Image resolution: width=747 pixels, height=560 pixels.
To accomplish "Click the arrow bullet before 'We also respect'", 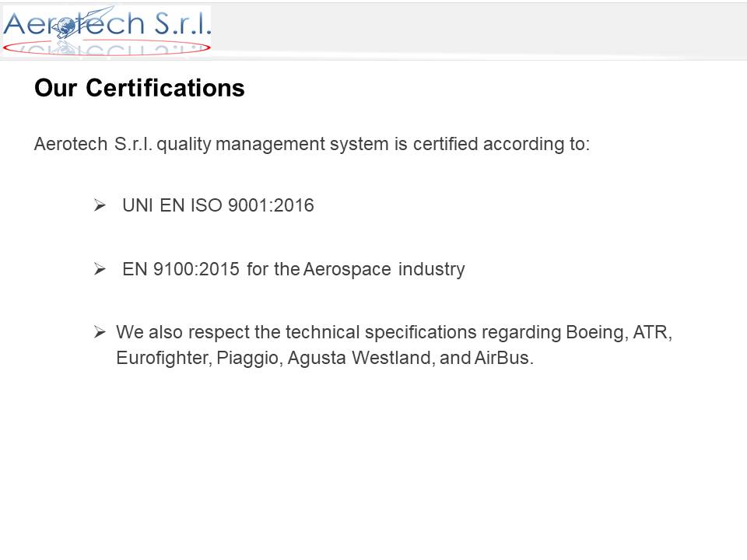I will coord(100,331).
